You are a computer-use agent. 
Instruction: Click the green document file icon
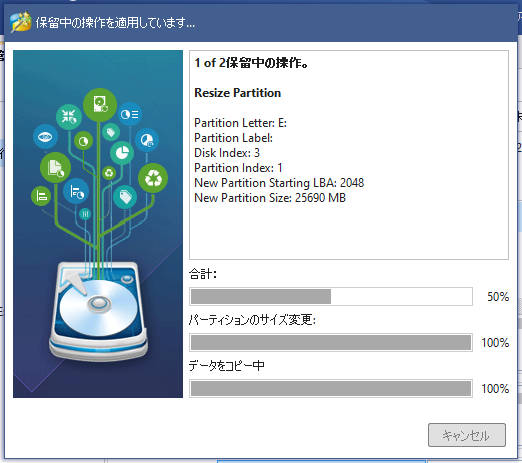pos(55,168)
